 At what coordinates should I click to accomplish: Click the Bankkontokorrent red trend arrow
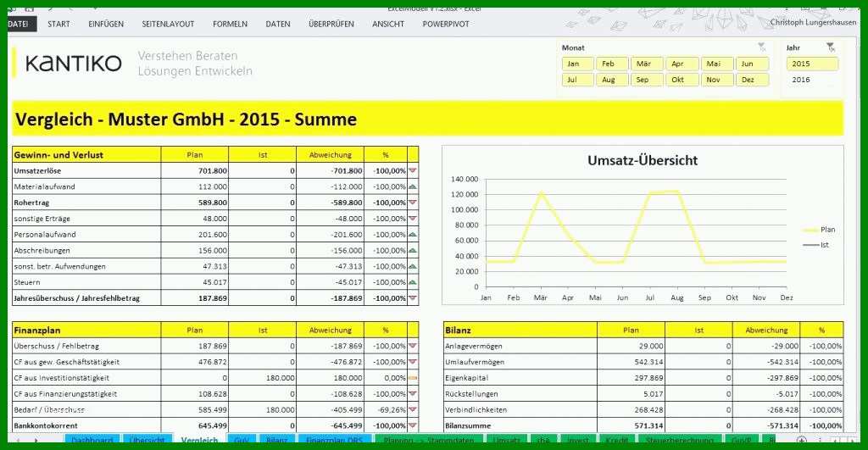pyautogui.click(x=413, y=425)
